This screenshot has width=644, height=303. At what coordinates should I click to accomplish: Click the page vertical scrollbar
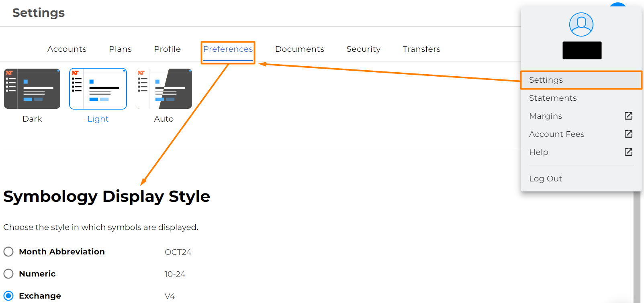coord(637,247)
